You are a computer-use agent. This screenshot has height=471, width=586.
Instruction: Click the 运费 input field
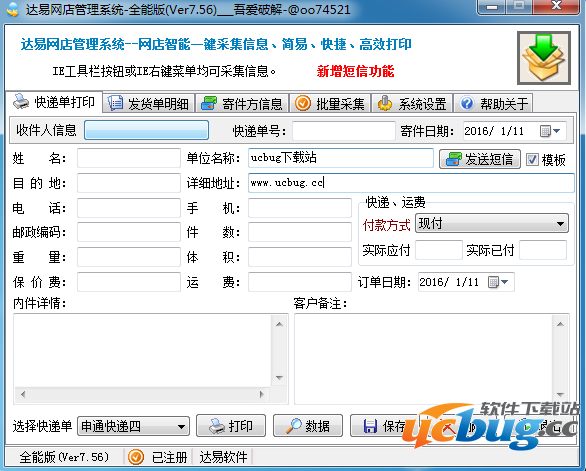point(300,282)
